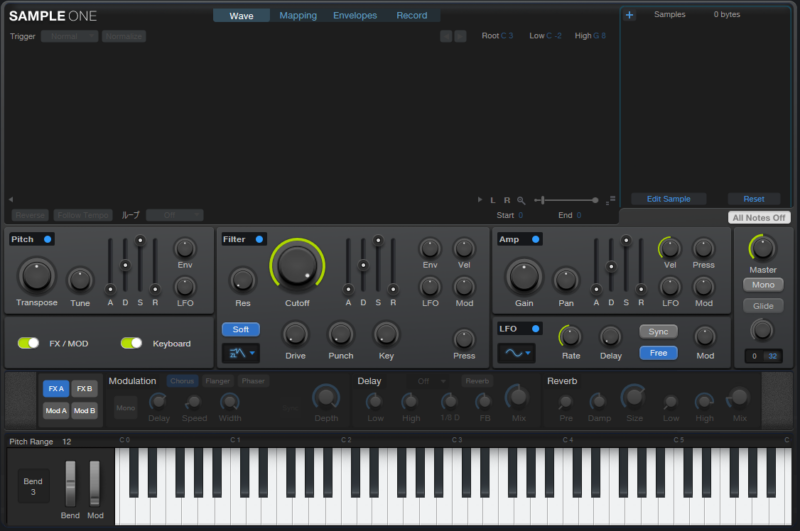
Task: Click the Transpose knob in Pitch section
Action: tap(36, 274)
